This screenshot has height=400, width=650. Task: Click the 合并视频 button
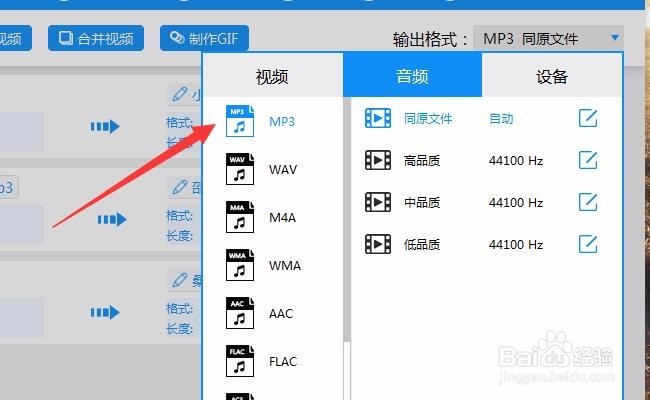pos(96,38)
